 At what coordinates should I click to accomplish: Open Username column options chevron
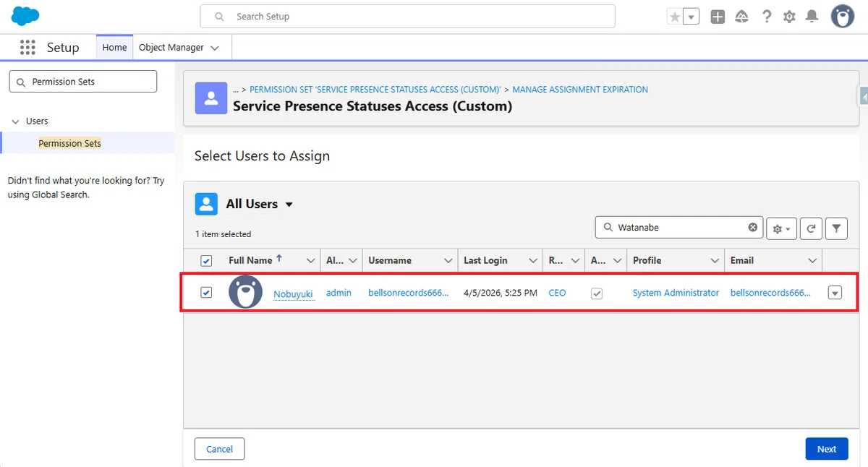point(448,261)
